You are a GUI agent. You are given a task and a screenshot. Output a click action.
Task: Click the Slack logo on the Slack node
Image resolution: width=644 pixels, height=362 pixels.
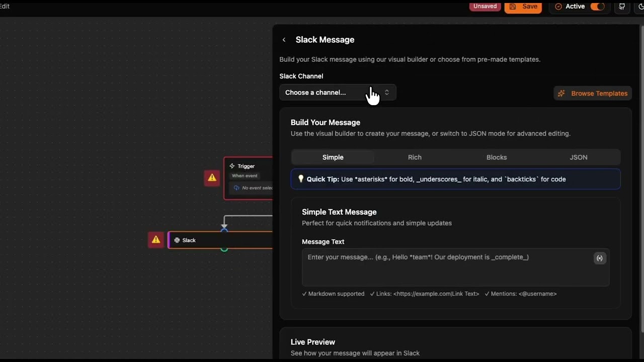click(177, 240)
